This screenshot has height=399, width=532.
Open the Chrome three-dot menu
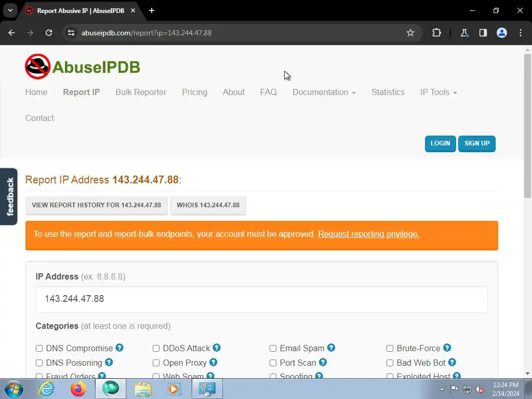click(x=521, y=33)
